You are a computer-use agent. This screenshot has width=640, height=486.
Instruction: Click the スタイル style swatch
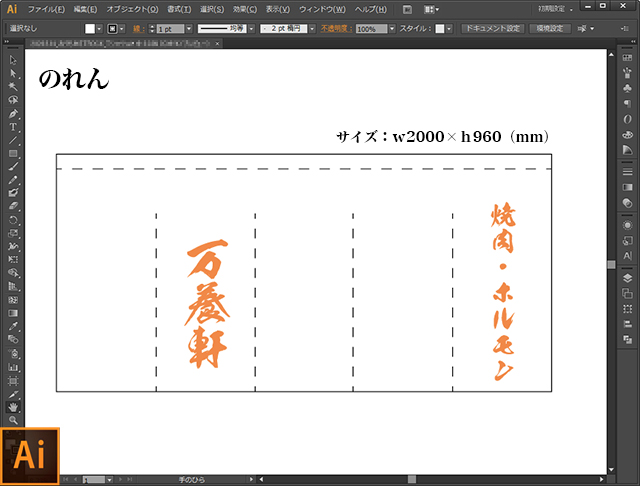tap(440, 29)
